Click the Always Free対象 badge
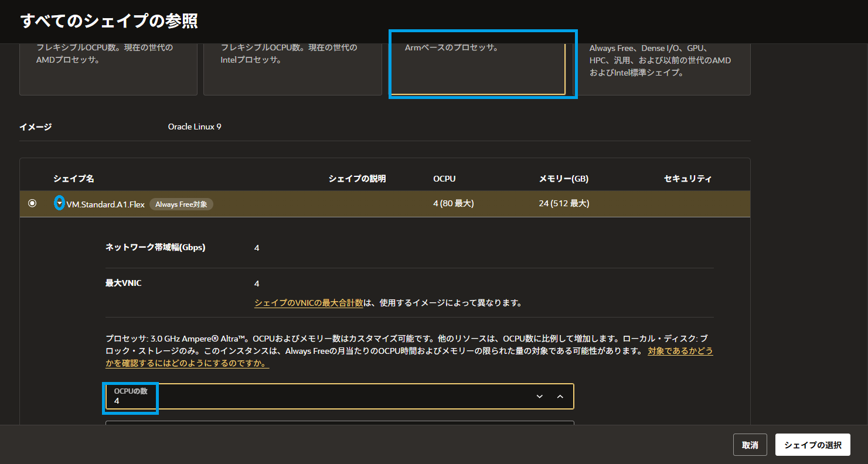868x464 pixels. (181, 204)
